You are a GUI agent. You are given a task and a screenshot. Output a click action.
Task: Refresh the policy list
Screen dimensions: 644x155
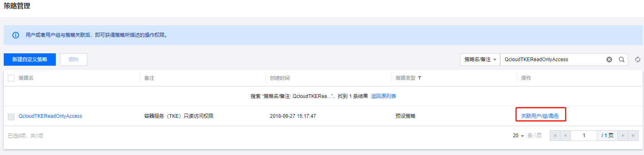[x=637, y=60]
